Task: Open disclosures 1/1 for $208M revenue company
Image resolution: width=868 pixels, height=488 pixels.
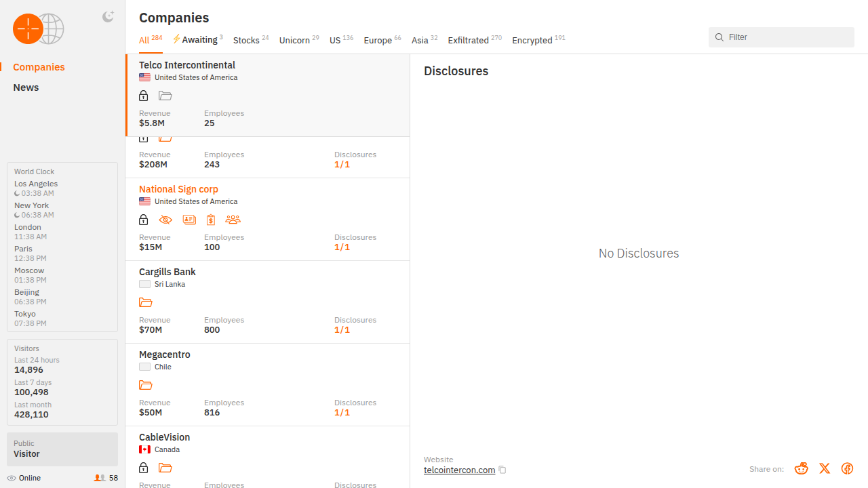Action: [342, 165]
